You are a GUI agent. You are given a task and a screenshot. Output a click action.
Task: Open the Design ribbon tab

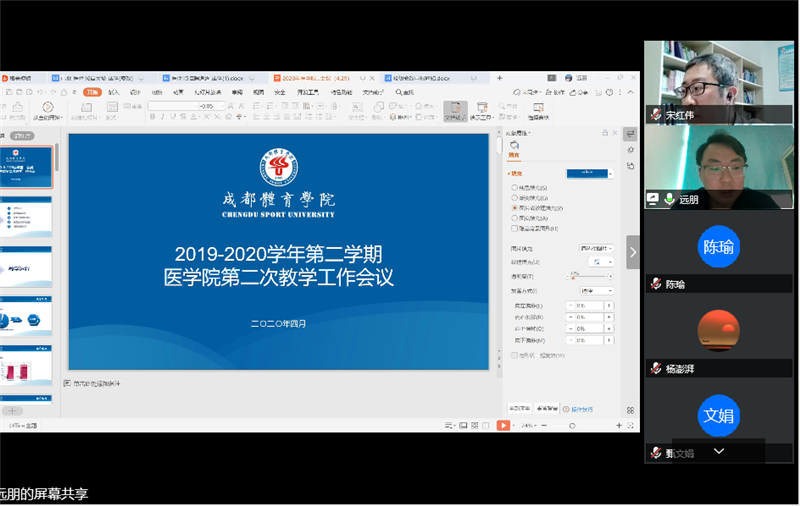(135, 92)
